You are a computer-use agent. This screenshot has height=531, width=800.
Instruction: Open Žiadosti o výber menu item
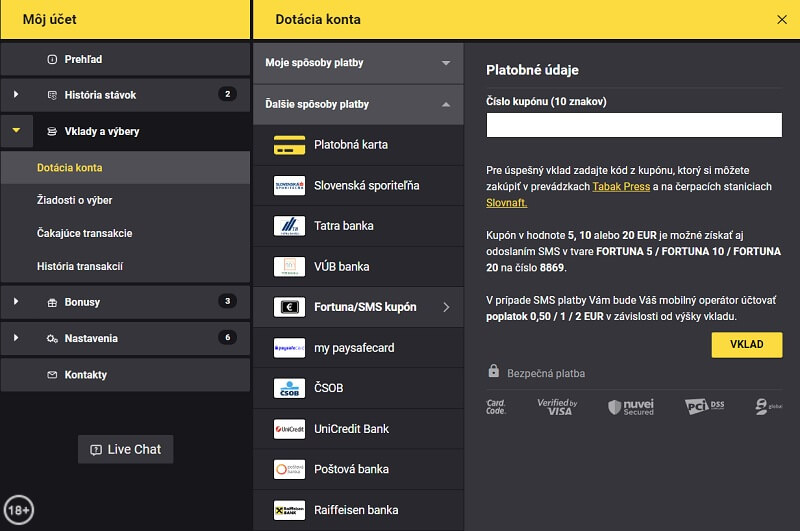[x=74, y=200]
